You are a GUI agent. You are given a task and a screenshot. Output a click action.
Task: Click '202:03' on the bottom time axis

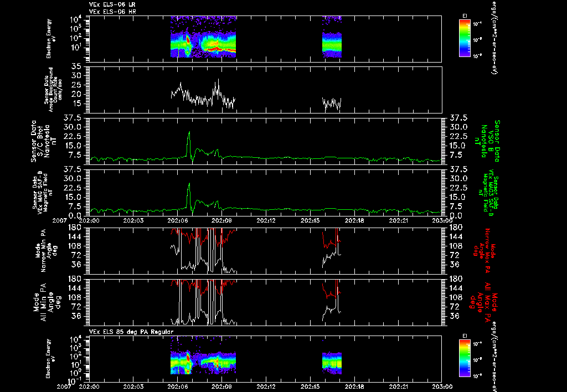(x=133, y=386)
